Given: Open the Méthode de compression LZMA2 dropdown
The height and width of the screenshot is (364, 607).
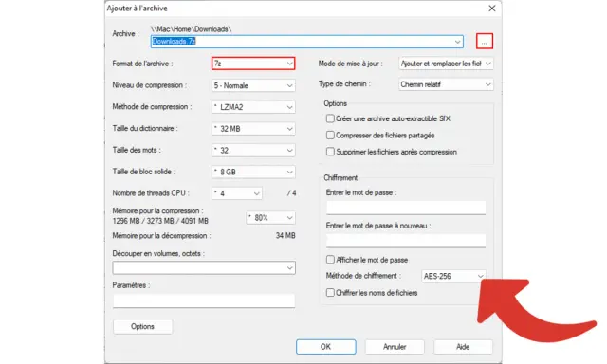Looking at the screenshot, I should [x=253, y=107].
